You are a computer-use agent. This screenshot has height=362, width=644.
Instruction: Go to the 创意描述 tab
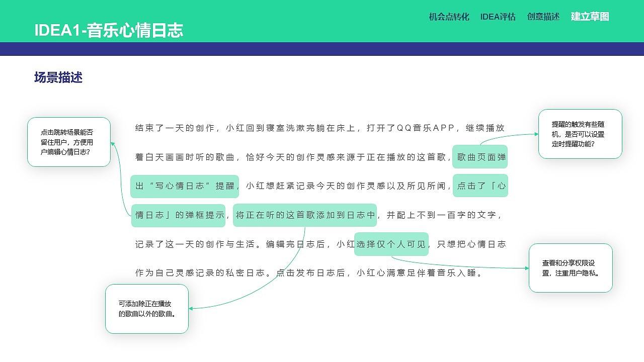(543, 17)
